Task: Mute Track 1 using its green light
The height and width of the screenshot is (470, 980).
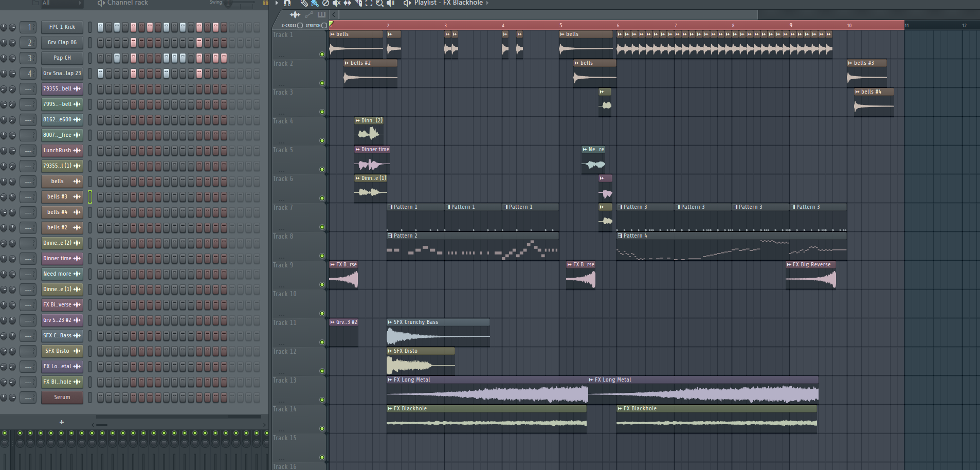Action: [x=322, y=54]
